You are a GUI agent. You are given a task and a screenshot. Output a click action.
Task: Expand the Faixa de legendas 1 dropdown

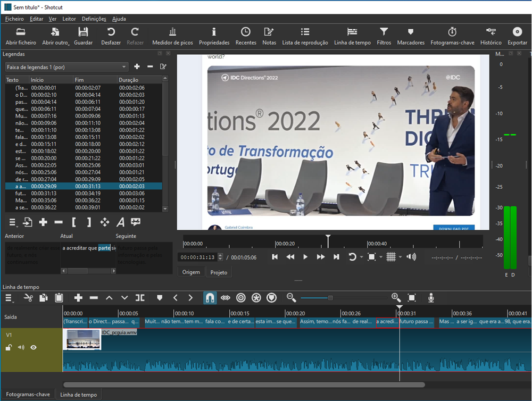click(124, 67)
